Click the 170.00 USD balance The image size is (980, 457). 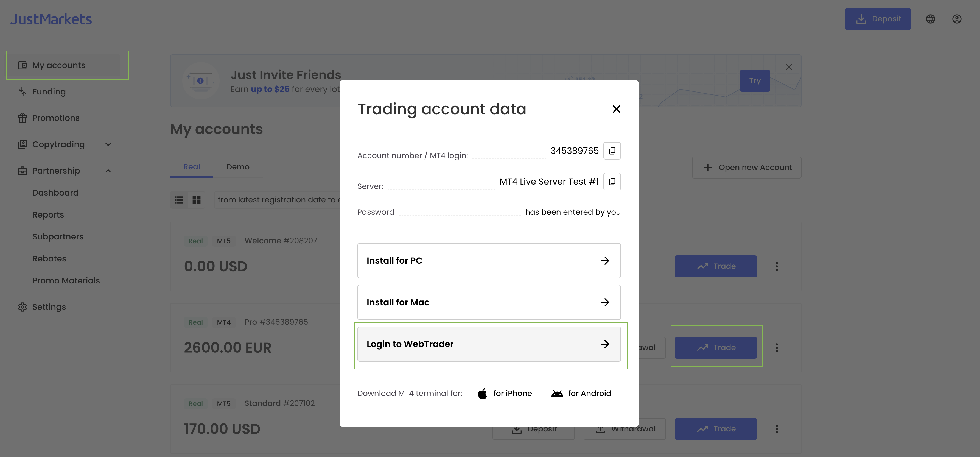(222, 429)
